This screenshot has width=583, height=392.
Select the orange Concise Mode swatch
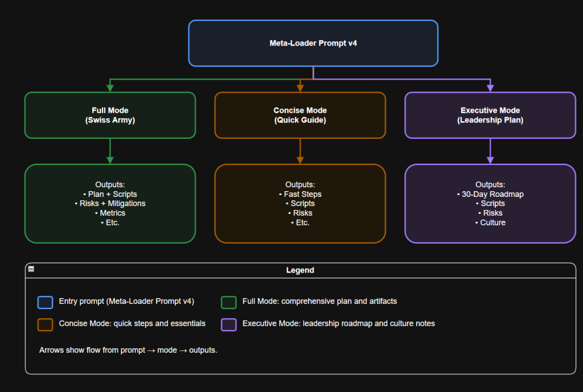(x=45, y=324)
